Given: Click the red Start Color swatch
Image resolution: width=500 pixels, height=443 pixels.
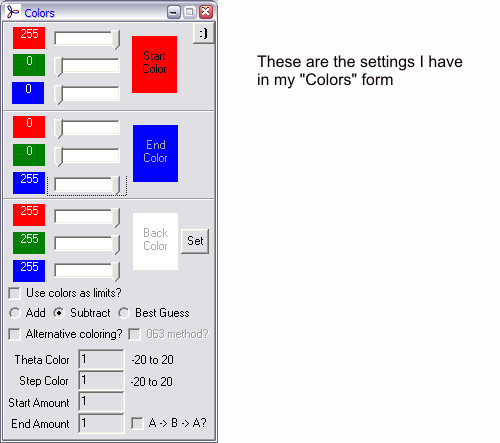Looking at the screenshot, I should 154,64.
